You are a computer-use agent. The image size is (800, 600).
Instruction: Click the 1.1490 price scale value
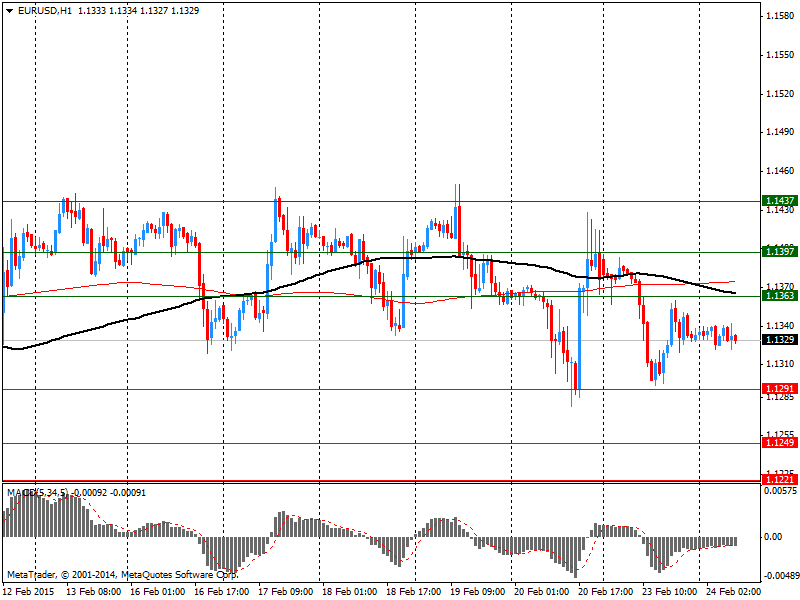click(780, 132)
